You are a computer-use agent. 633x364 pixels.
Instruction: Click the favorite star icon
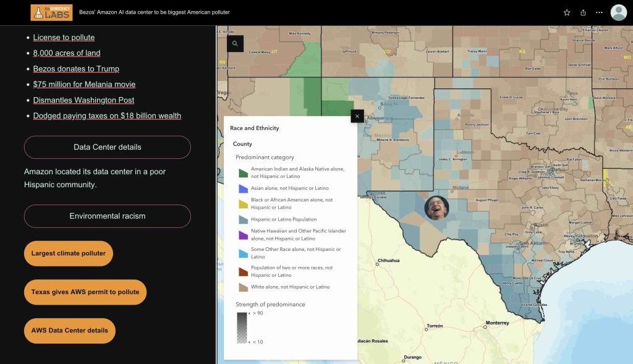coord(567,12)
